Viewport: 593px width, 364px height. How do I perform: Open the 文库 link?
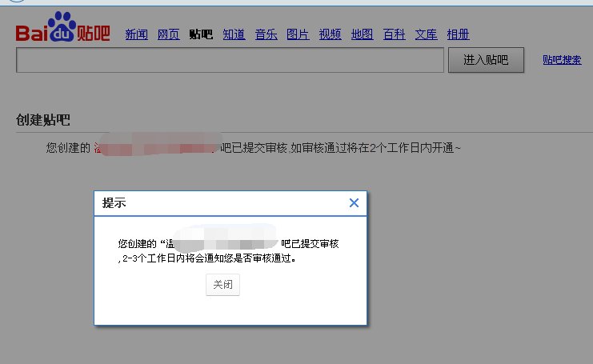coord(426,34)
